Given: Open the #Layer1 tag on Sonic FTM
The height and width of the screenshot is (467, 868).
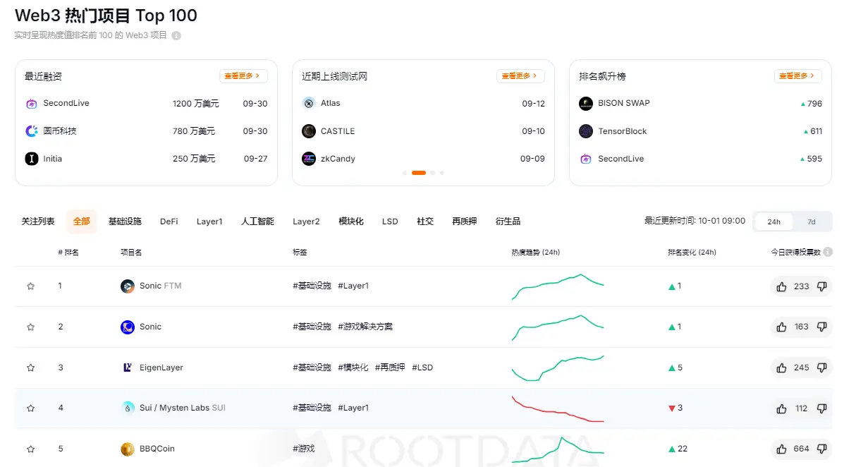Looking at the screenshot, I should 353,286.
